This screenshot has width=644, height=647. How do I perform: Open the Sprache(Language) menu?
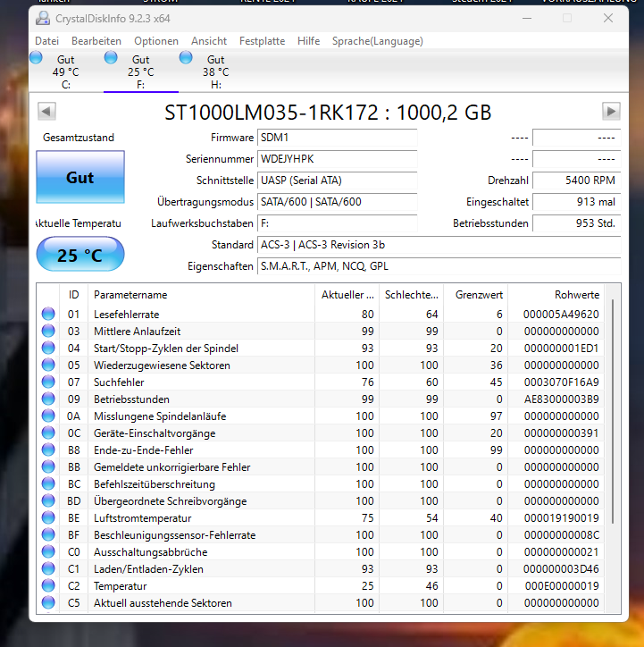pos(378,41)
